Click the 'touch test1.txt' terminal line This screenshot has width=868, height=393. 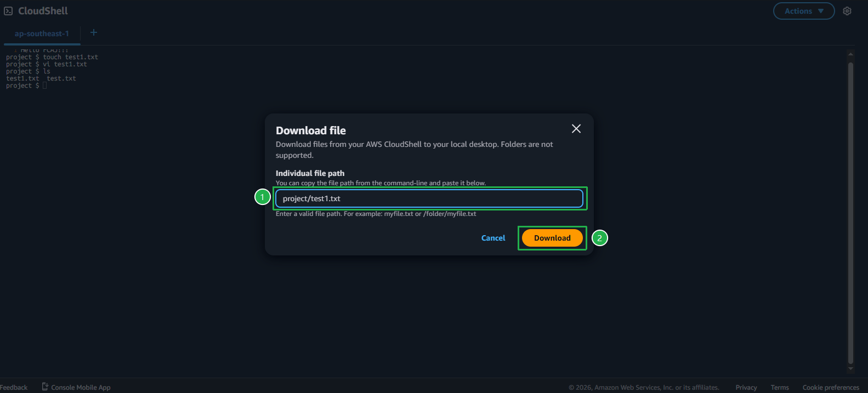pos(52,57)
